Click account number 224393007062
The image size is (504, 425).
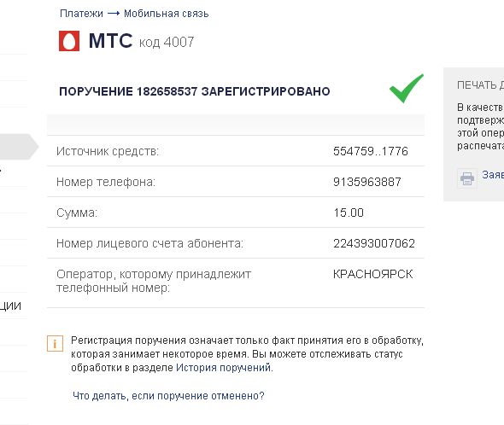point(374,243)
